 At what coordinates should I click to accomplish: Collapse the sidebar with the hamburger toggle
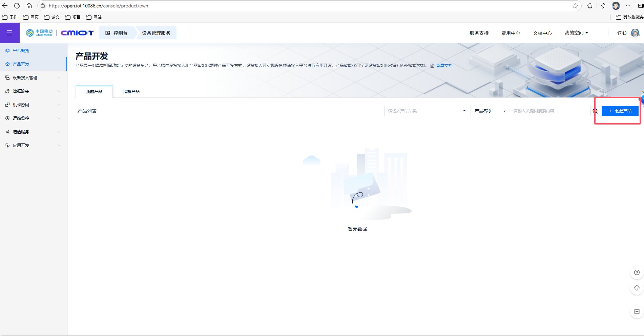coord(10,33)
